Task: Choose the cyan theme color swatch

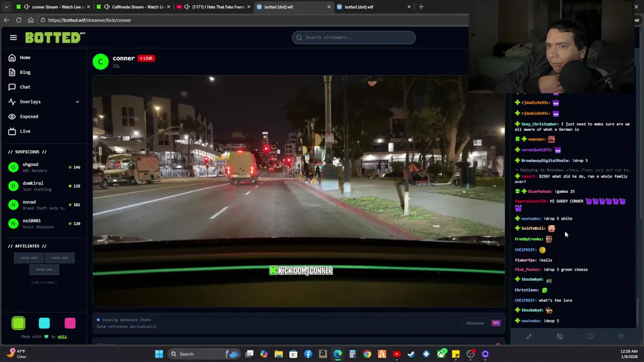Action: pyautogui.click(x=44, y=323)
